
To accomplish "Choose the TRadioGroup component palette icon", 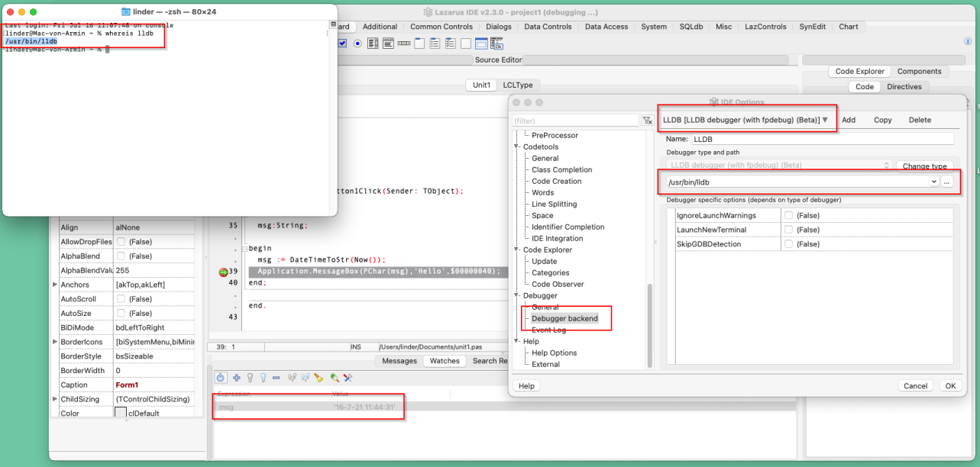I will point(435,43).
